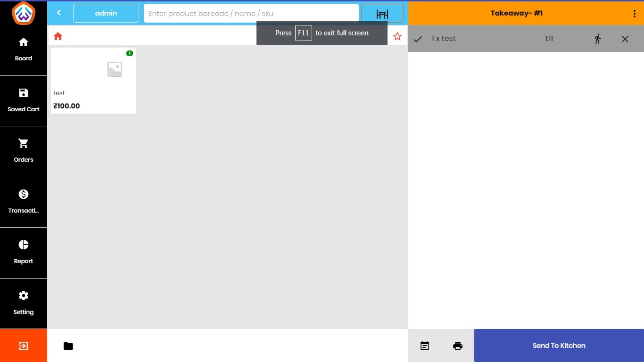Select the test product card

[93, 81]
